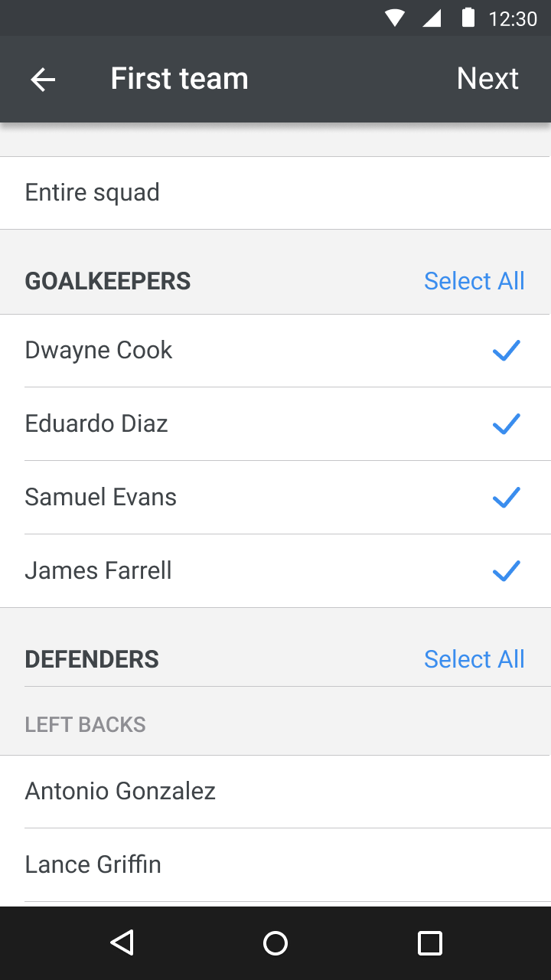Uncheck the Dwayne Cook checkmark

(506, 351)
